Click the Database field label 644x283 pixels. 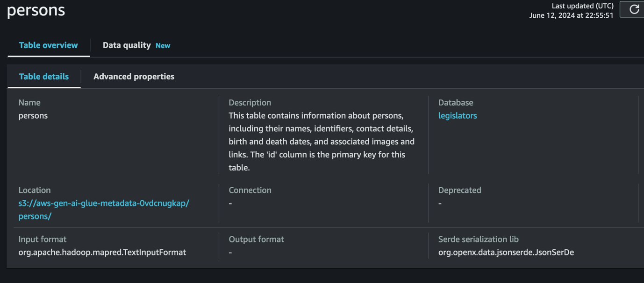(456, 103)
